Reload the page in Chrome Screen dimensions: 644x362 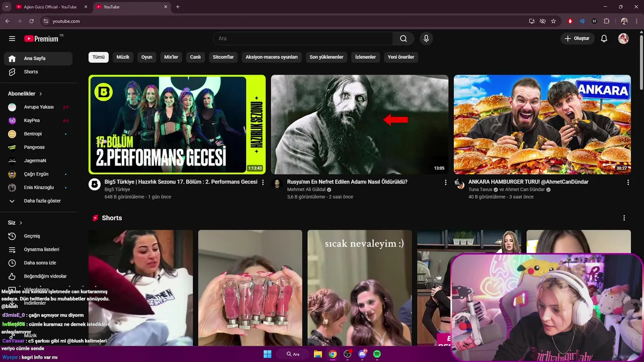tap(31, 21)
